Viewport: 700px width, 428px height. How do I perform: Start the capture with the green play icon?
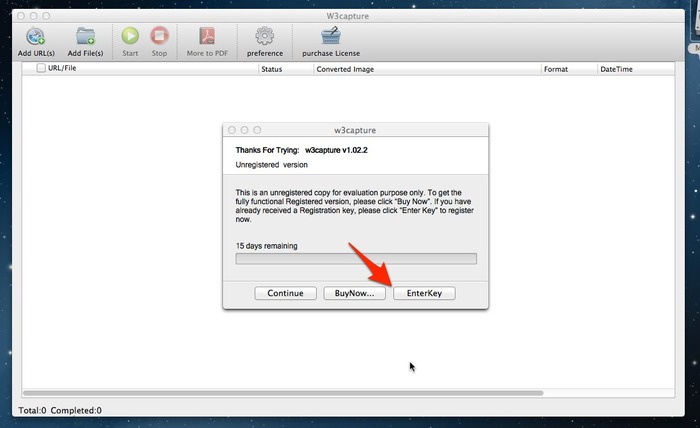[130, 36]
